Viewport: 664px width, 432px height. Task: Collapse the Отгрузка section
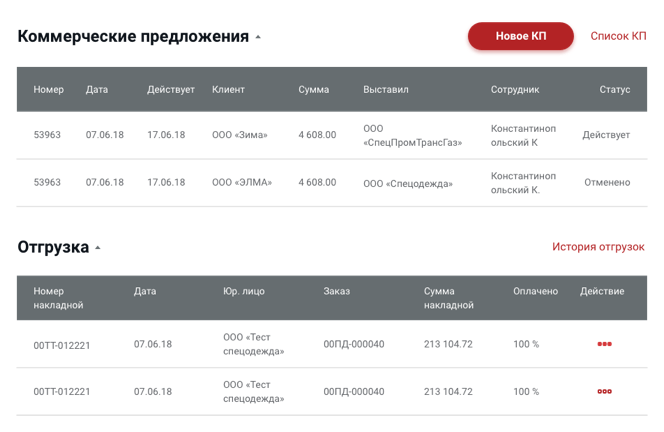point(98,248)
